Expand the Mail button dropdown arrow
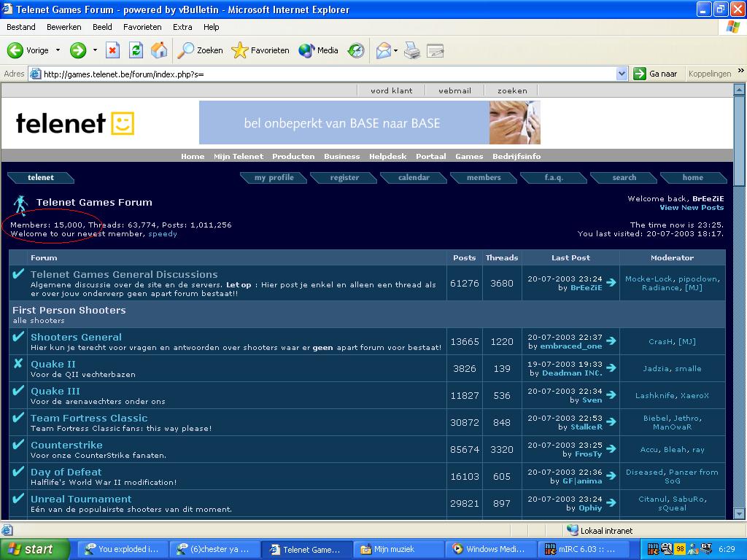Screen dimensions: 747x560 click(x=395, y=50)
